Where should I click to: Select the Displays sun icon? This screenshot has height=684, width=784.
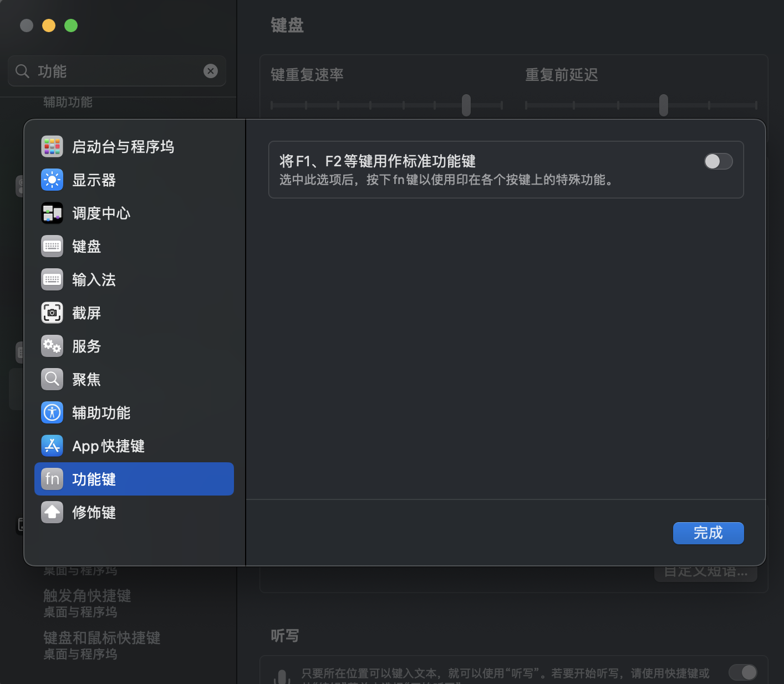(x=52, y=180)
